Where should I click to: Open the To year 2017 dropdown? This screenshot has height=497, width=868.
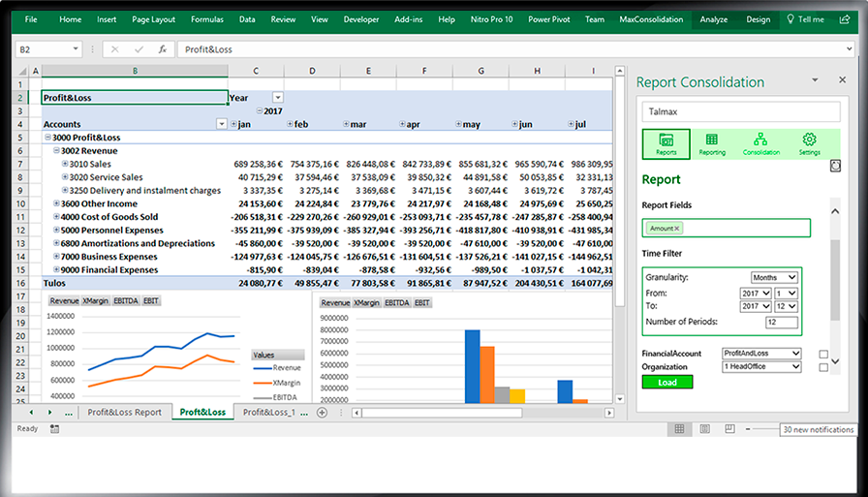point(756,306)
